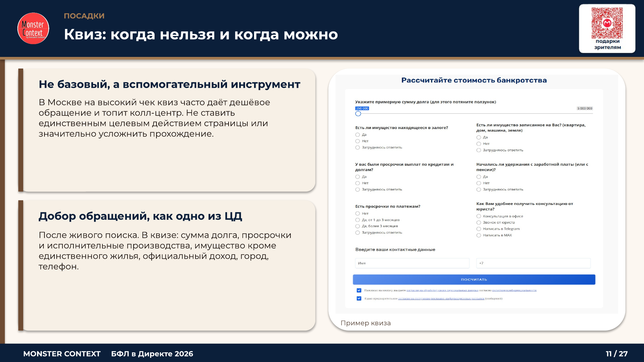The height and width of the screenshot is (362, 644).
Task: Click the 'Пример квиза' caption
Action: tap(366, 323)
